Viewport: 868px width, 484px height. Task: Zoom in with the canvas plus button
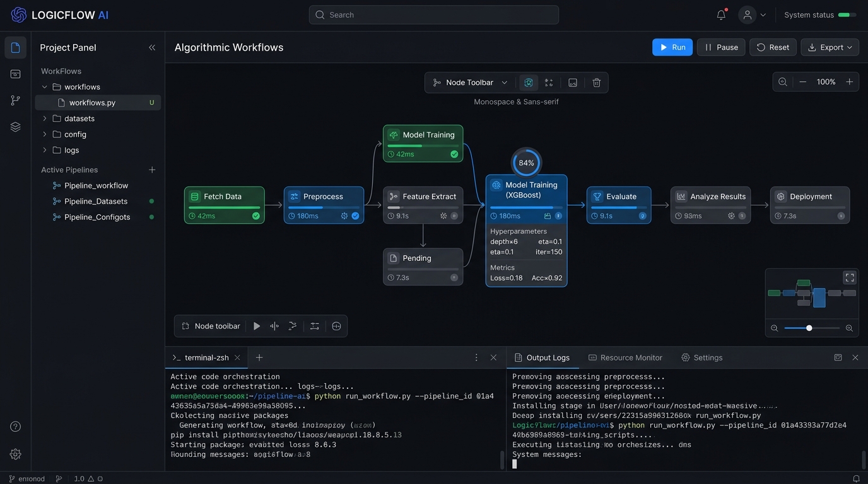850,82
